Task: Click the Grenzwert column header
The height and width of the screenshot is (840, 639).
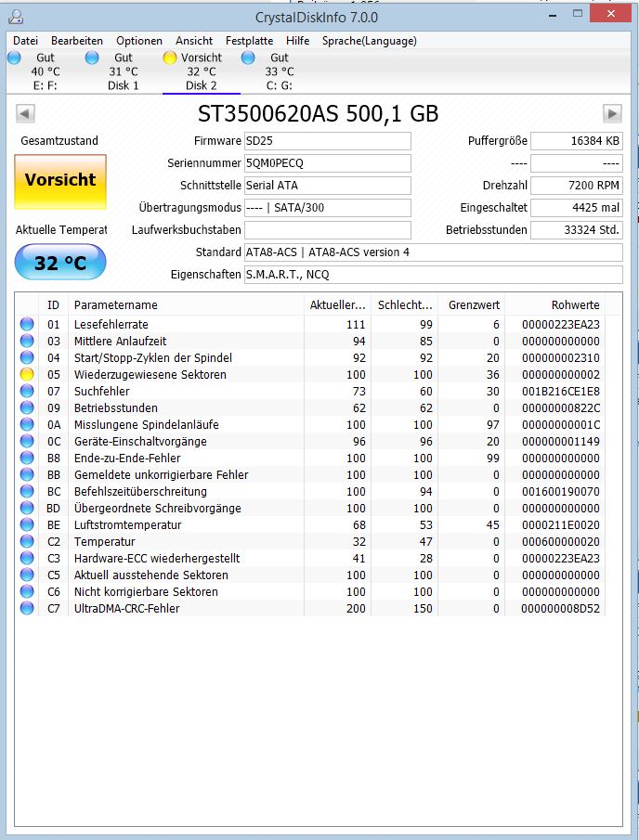Action: [x=471, y=304]
